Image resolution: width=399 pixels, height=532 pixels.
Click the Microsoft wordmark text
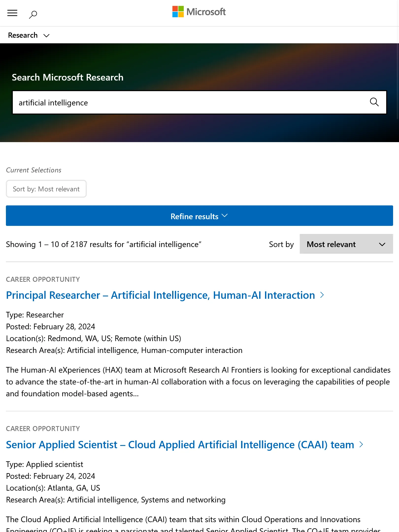pyautogui.click(x=206, y=12)
